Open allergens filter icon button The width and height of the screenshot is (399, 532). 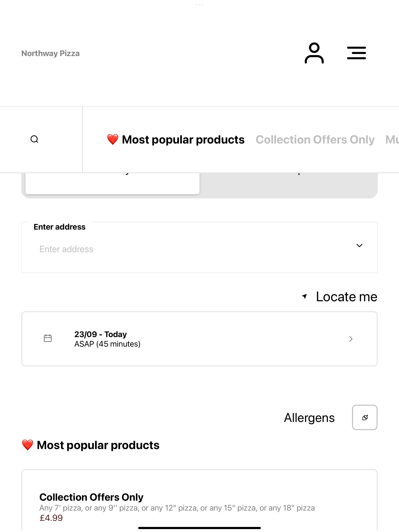pyautogui.click(x=365, y=417)
